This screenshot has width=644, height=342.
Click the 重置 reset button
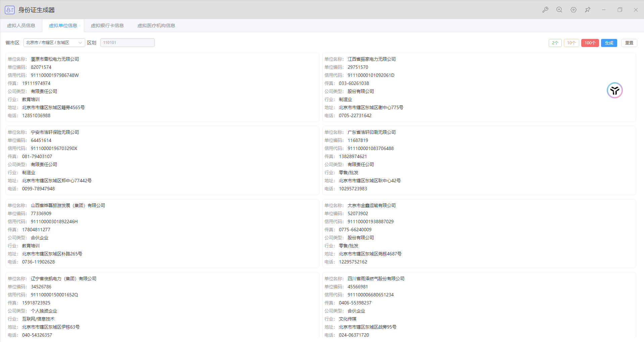click(x=629, y=43)
